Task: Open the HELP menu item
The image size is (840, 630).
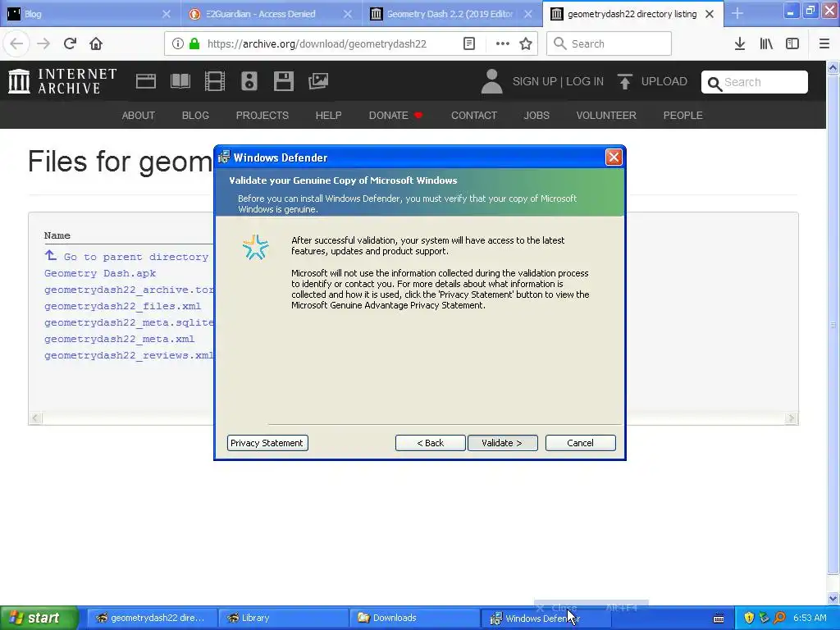Action: [328, 115]
